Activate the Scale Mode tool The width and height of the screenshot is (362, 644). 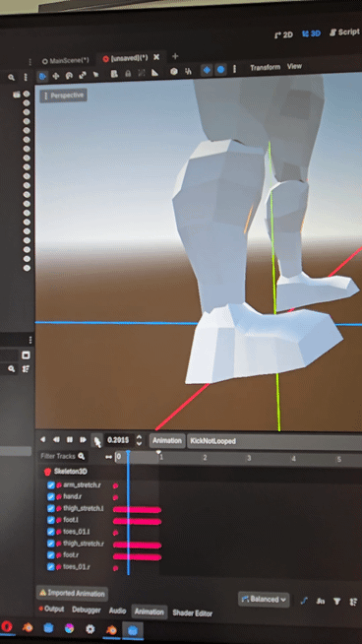tap(83, 75)
